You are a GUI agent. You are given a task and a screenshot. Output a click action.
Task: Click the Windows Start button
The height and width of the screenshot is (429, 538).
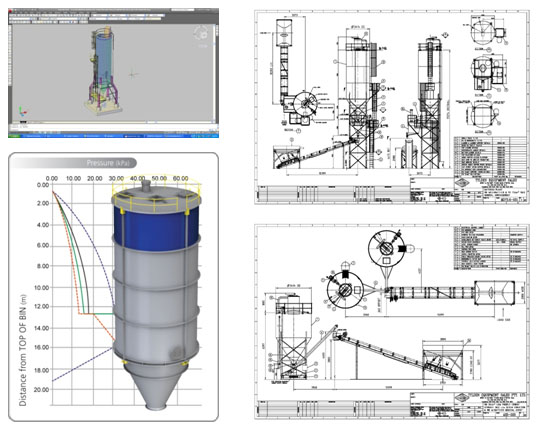pos(14,136)
